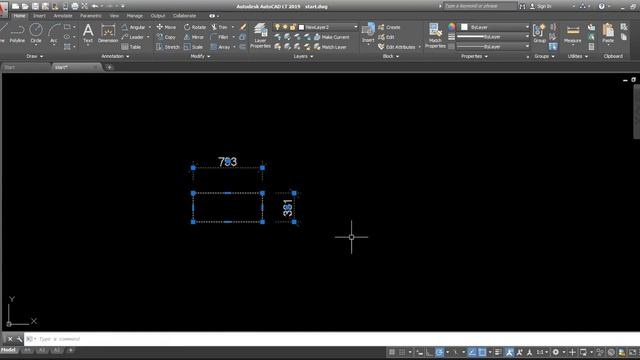Expand the Annotation panel

[x=115, y=56]
